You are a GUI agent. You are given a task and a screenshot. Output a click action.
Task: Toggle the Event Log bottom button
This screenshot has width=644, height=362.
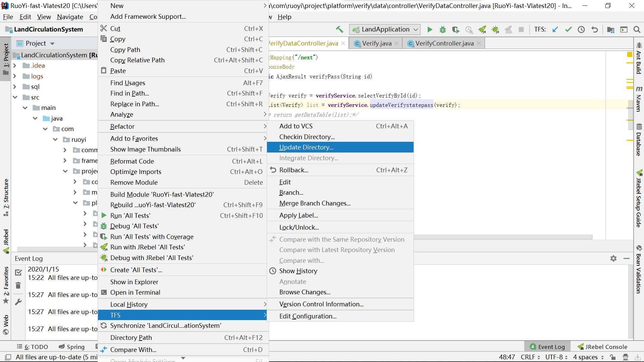coord(547,347)
